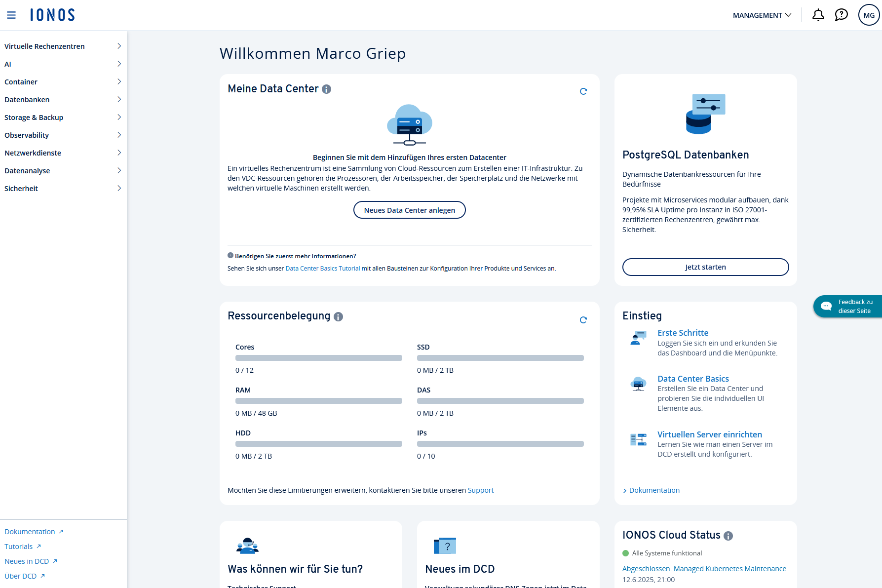Expand the Observability menu chevron
882x588 pixels.
coord(119,135)
